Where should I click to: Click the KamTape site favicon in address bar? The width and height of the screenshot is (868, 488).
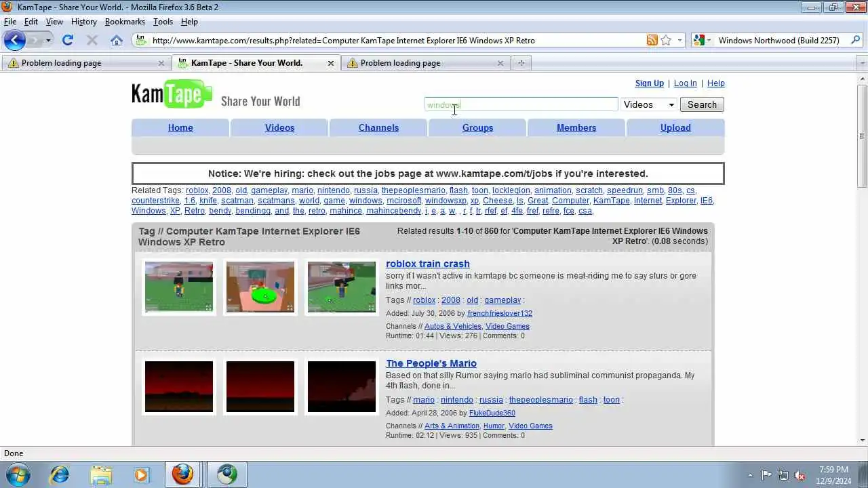click(140, 40)
